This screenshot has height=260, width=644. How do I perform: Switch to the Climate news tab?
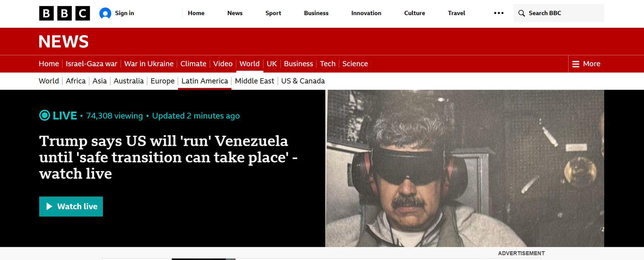pyautogui.click(x=193, y=64)
